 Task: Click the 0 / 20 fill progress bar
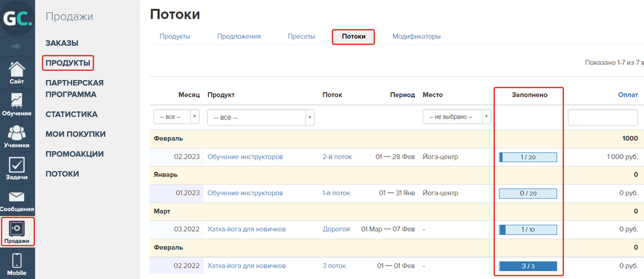528,193
